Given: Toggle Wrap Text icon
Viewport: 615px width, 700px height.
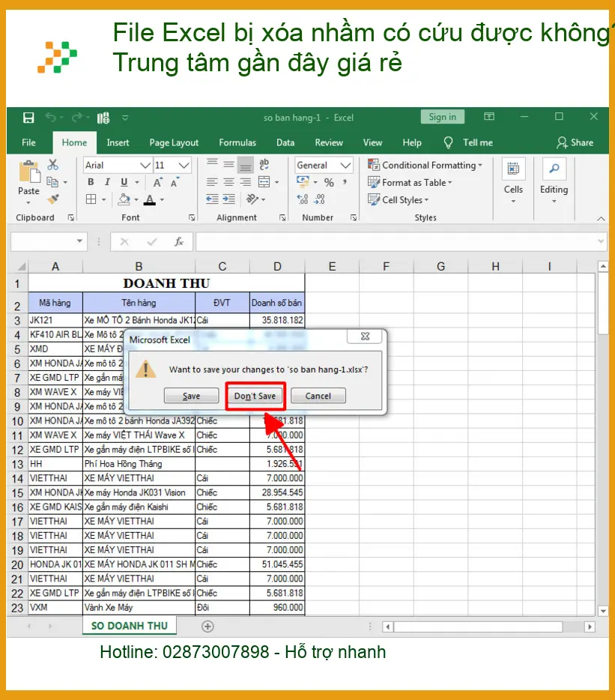Looking at the screenshot, I should pyautogui.click(x=264, y=164).
